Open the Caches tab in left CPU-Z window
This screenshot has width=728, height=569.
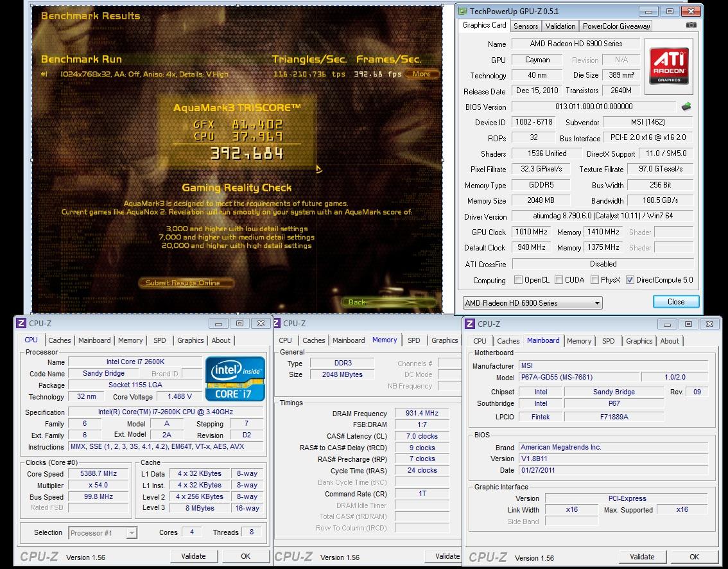tap(60, 340)
